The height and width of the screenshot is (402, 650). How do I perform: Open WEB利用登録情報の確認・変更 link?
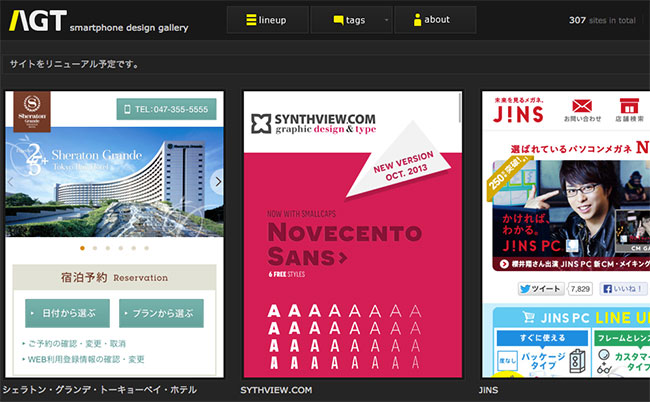pos(83,359)
